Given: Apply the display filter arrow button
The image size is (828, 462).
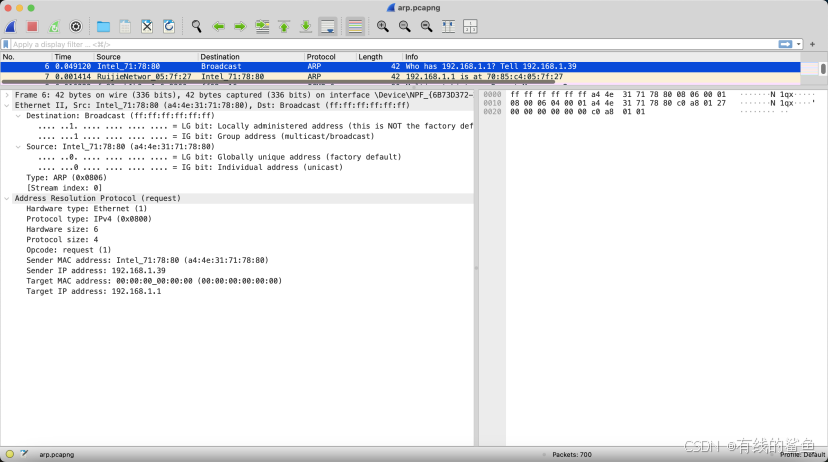Looking at the screenshot, I should (785, 44).
